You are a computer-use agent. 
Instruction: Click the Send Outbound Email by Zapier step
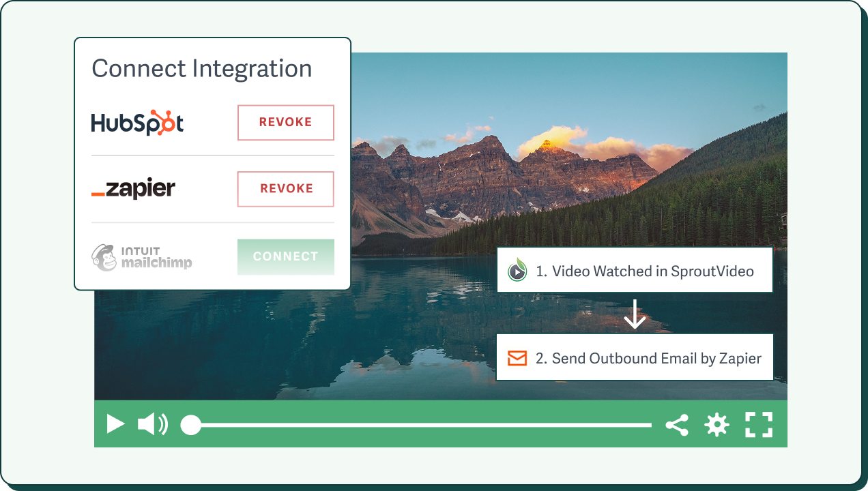(x=635, y=357)
